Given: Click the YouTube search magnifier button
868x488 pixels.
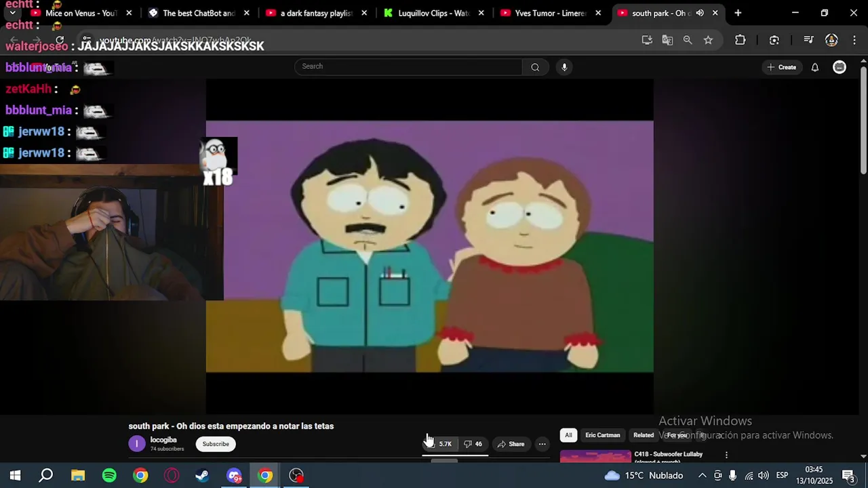Looking at the screenshot, I should click(535, 66).
